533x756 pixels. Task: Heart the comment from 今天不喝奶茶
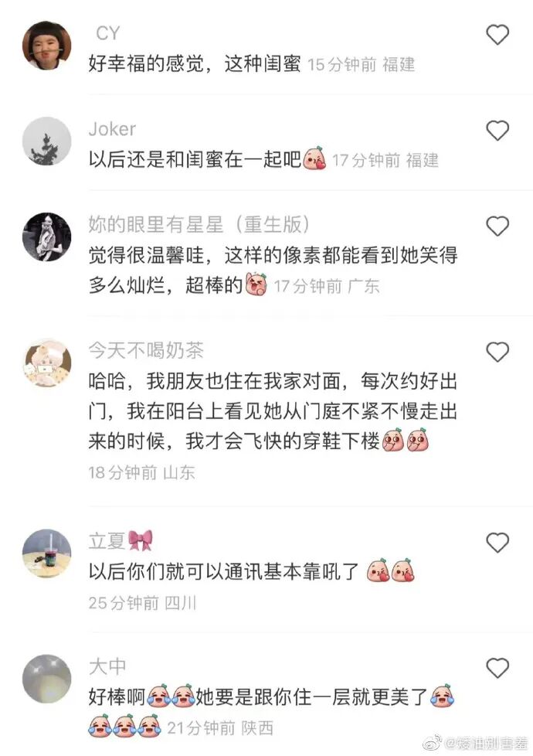pyautogui.click(x=497, y=352)
